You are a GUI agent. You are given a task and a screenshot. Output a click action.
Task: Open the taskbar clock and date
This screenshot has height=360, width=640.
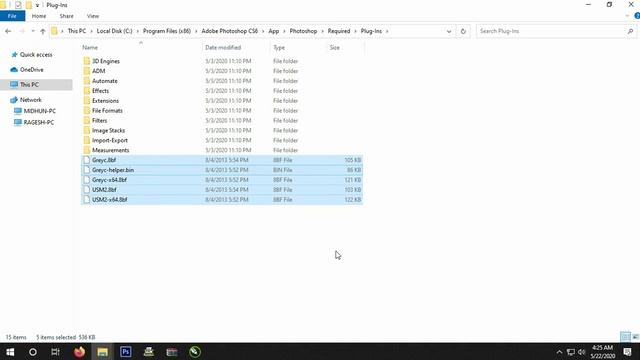[602, 352]
